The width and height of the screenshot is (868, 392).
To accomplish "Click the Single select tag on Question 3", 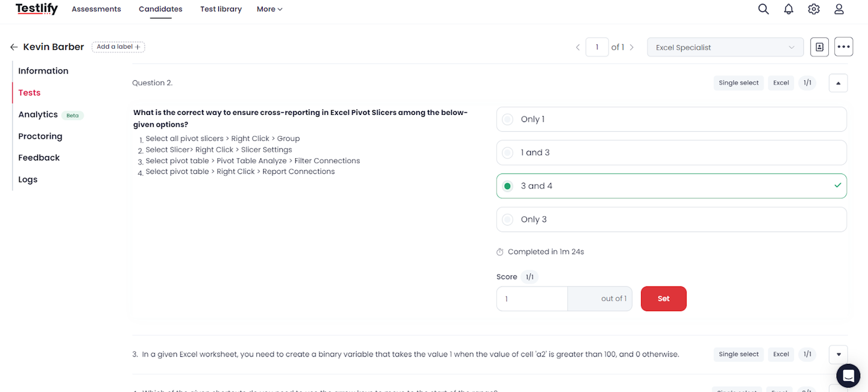I will (x=738, y=354).
